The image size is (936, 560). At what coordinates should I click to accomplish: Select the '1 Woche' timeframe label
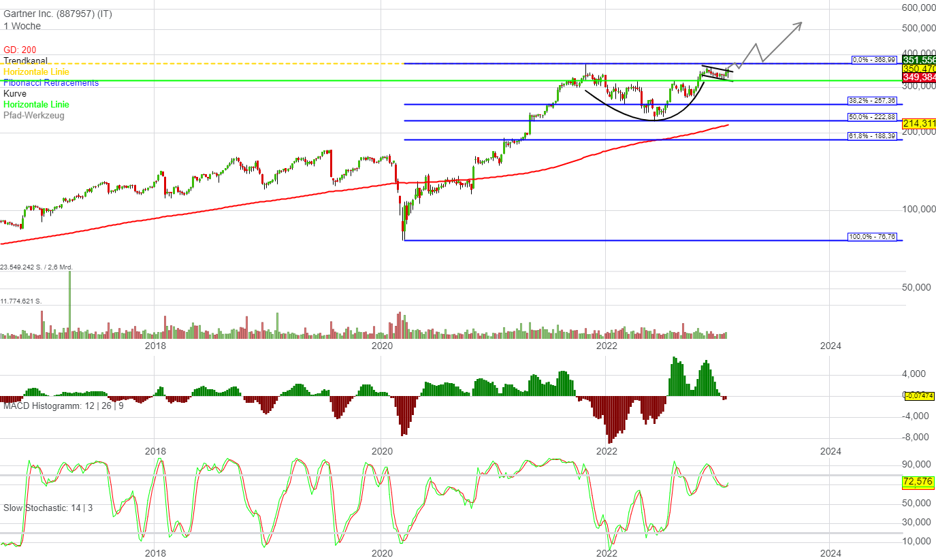pyautogui.click(x=22, y=26)
